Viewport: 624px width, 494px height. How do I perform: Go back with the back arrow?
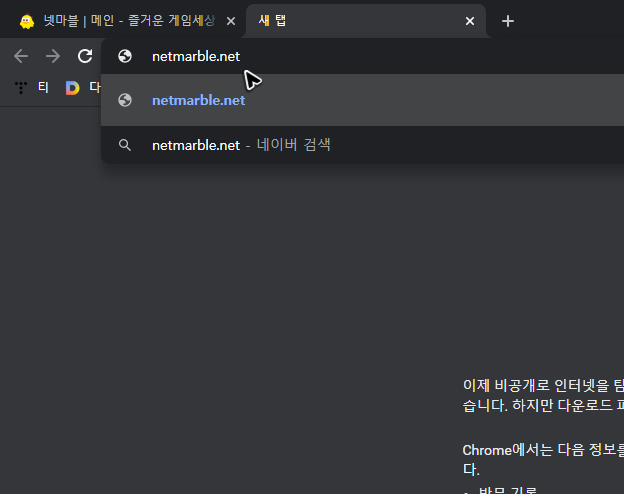coord(21,56)
